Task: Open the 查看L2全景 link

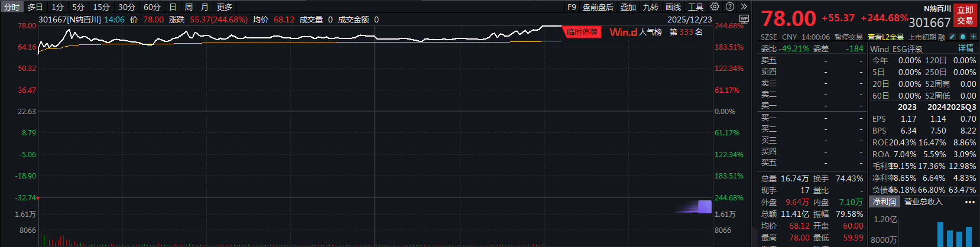Action: [x=885, y=37]
